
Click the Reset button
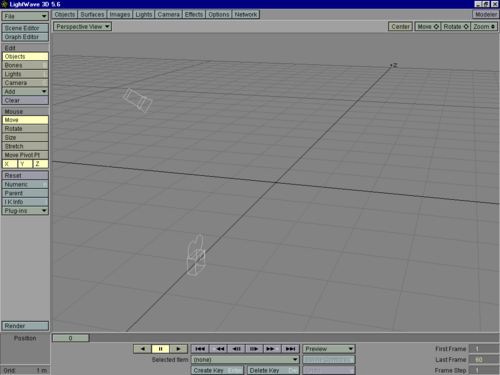point(25,176)
